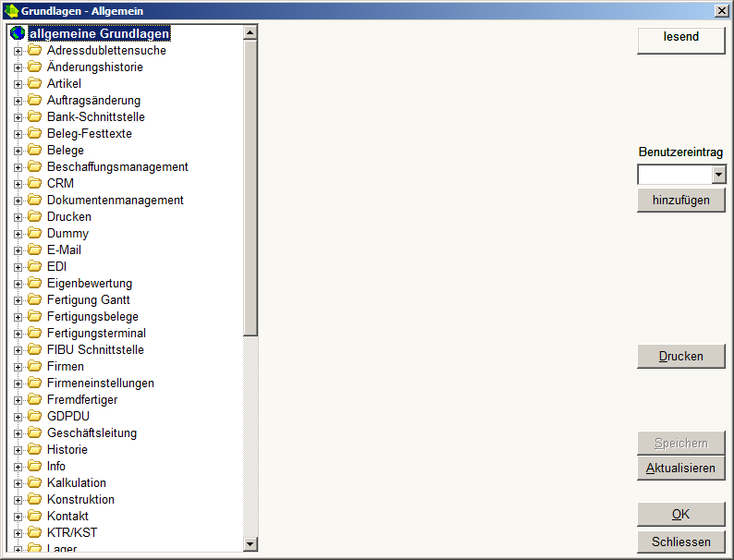Screen dimensions: 734x560
Task: Click the Artikel folder icon
Action: [34, 83]
